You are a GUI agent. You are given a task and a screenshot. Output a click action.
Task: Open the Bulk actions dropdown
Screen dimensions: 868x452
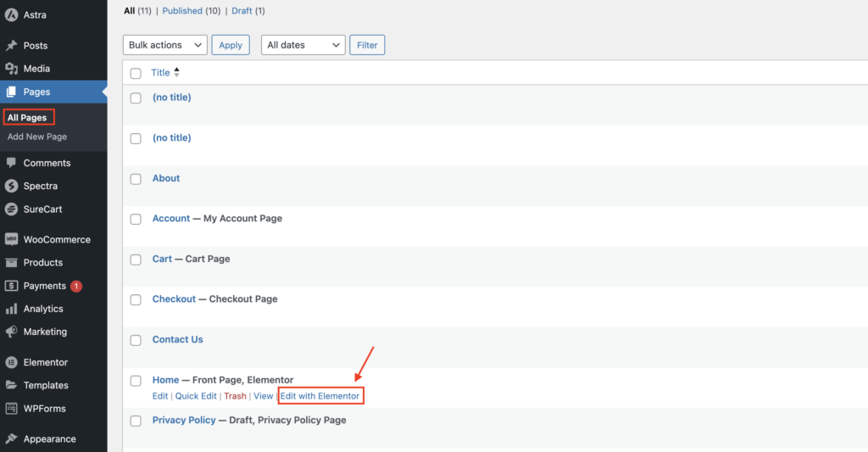(165, 45)
